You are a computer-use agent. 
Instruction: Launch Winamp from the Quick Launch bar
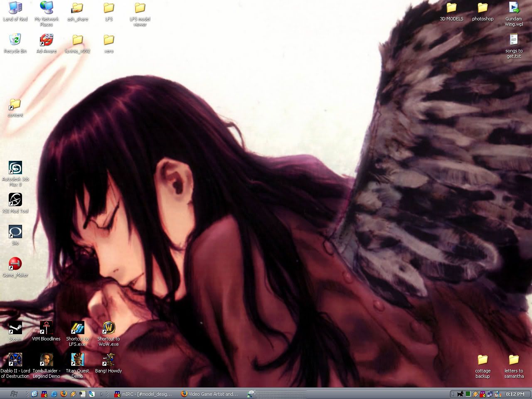point(73,394)
